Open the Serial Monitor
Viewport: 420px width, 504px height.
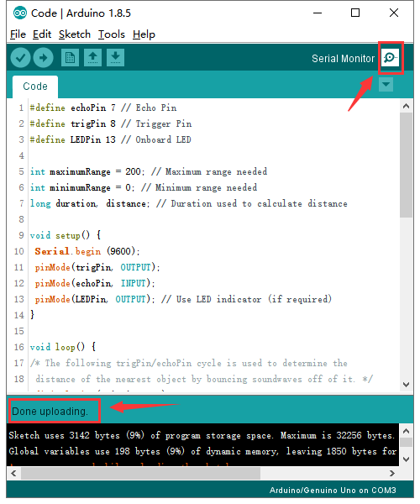click(x=391, y=58)
